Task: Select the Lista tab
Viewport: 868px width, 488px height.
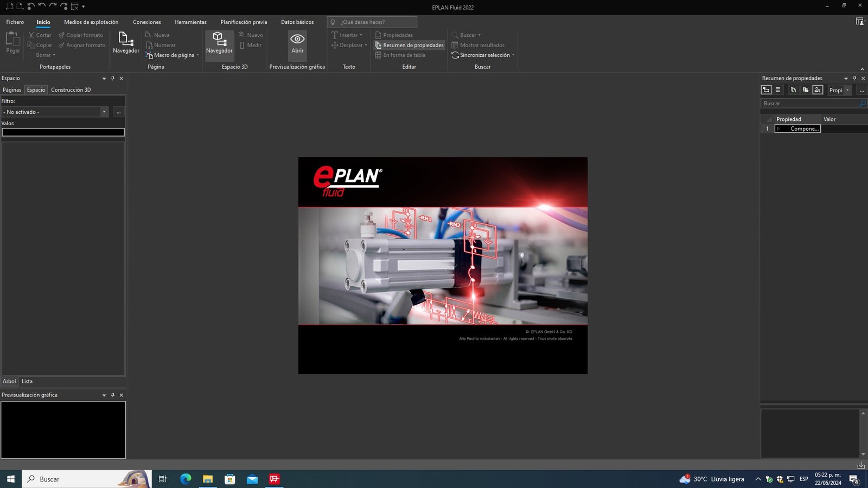Action: (27, 381)
